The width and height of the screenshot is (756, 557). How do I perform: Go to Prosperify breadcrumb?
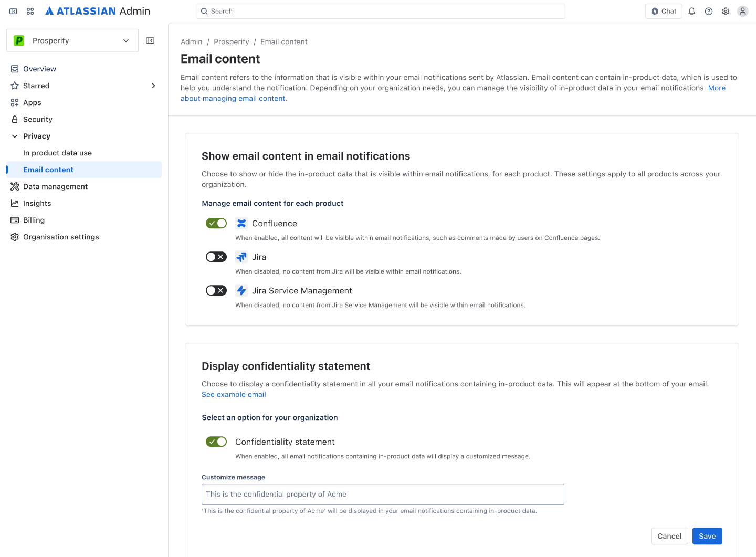click(232, 41)
